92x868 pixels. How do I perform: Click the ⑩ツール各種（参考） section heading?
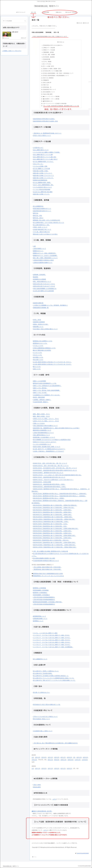pyautogui.click(x=42, y=375)
